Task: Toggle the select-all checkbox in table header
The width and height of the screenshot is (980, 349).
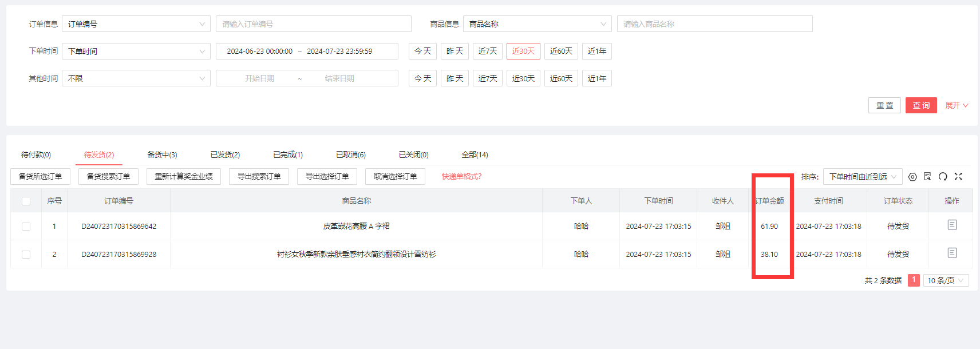Action: pos(26,201)
